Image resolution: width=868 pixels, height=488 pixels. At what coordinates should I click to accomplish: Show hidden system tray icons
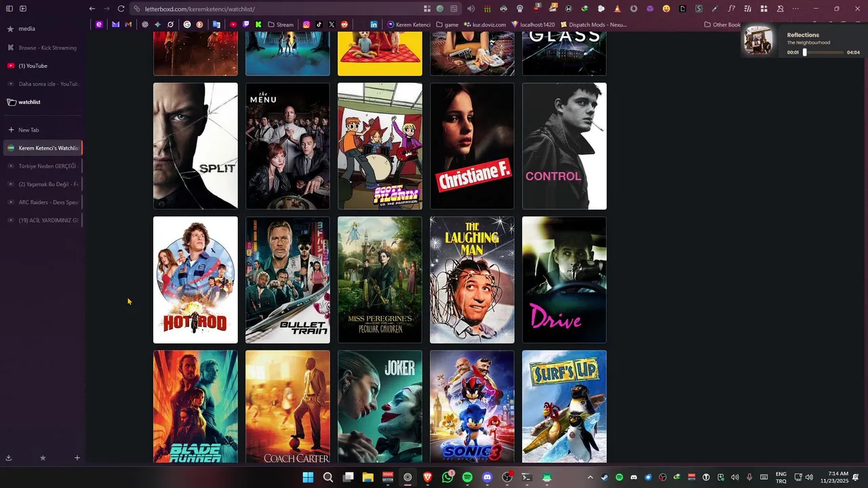pos(590,477)
